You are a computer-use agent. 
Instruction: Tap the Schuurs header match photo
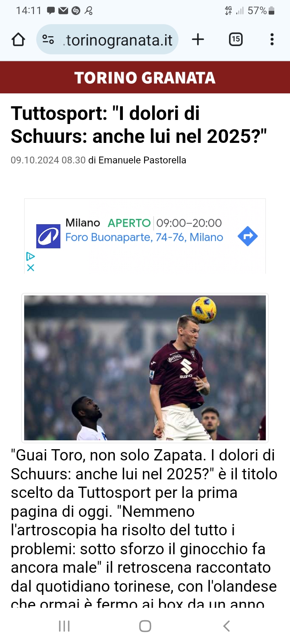click(x=145, y=368)
